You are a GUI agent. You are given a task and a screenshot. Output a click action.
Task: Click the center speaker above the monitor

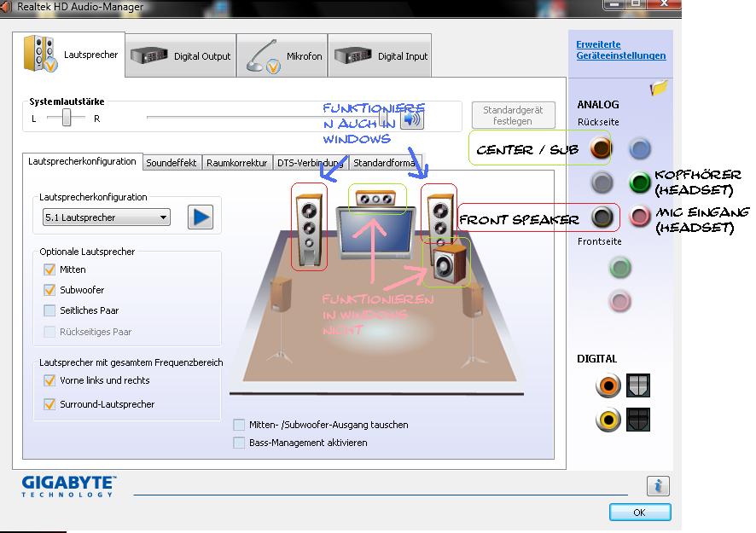(x=375, y=198)
